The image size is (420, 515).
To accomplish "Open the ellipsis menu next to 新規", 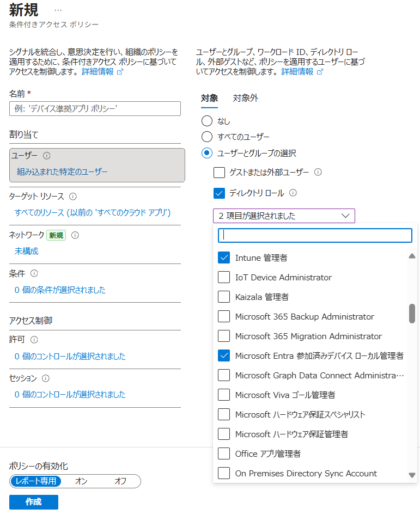I will click(x=58, y=10).
